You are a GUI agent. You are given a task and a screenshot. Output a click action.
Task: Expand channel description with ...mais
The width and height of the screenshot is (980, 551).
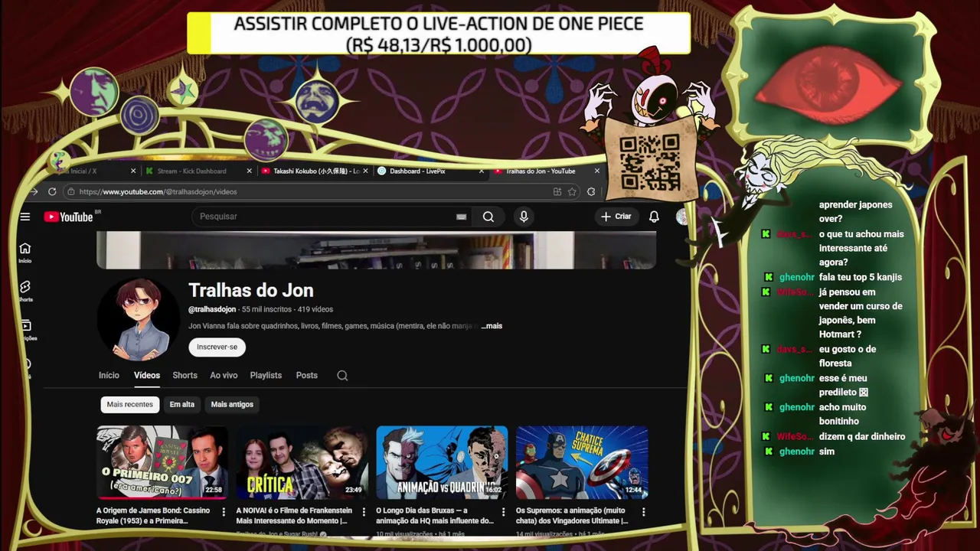[492, 326]
